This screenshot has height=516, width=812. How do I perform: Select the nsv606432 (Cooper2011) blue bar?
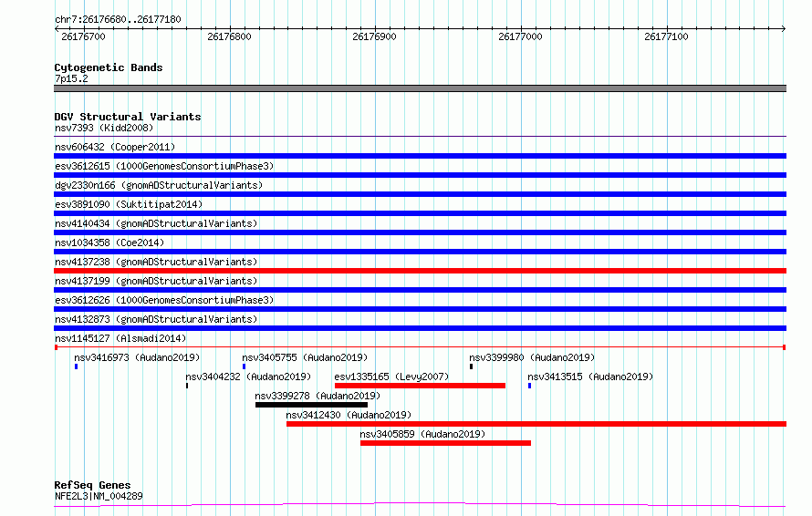click(420, 156)
